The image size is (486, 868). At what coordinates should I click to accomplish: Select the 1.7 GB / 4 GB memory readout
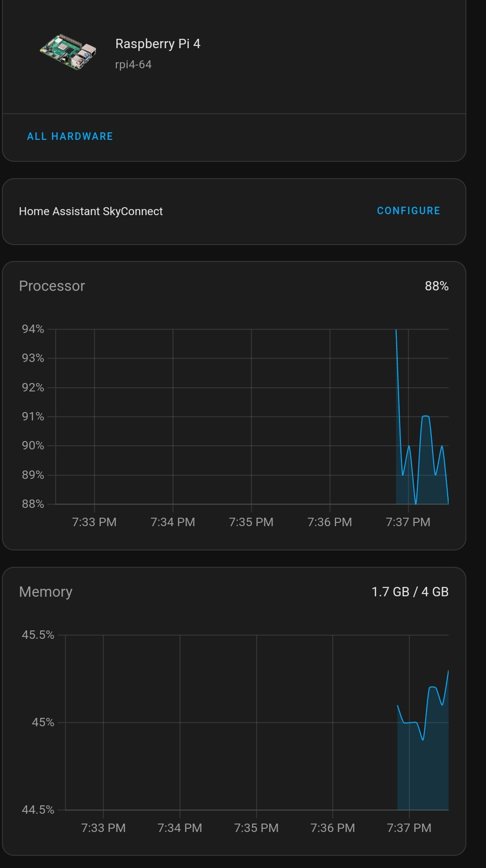pos(410,591)
